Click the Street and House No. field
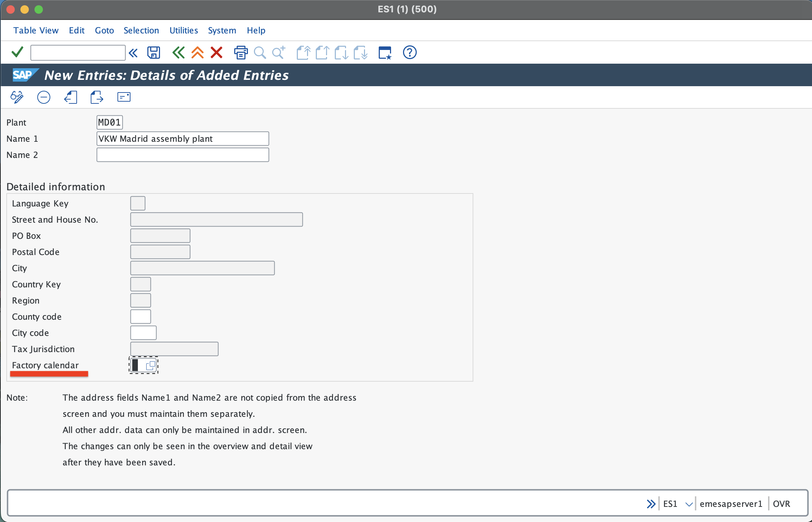The width and height of the screenshot is (812, 522). (217, 219)
